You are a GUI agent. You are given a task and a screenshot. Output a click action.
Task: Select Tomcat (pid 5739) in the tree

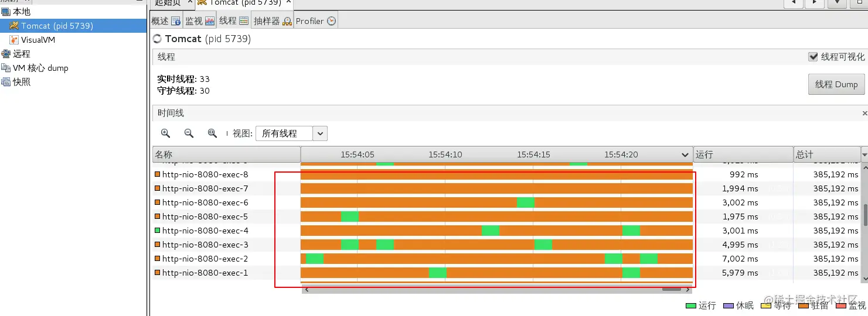point(73,26)
